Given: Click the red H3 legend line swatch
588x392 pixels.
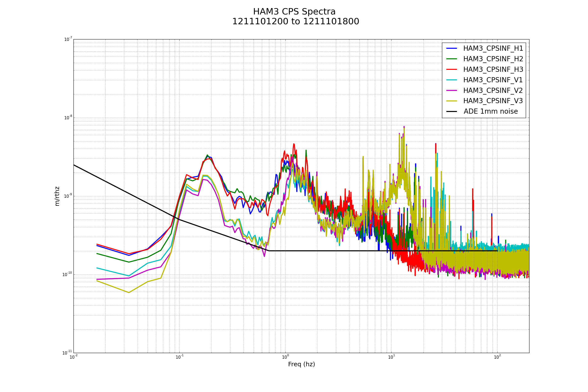Looking at the screenshot, I should coord(452,69).
